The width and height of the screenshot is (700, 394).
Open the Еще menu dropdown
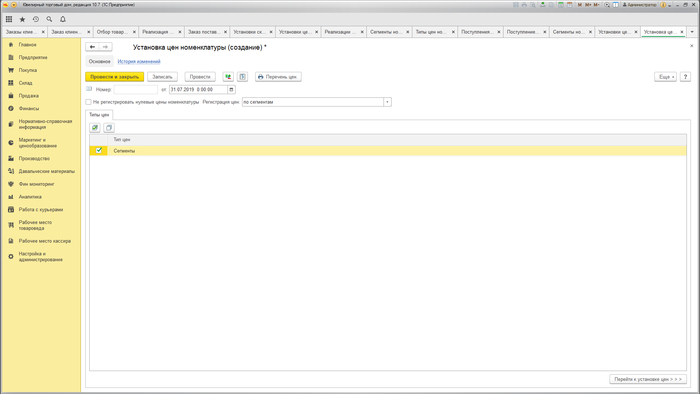665,77
